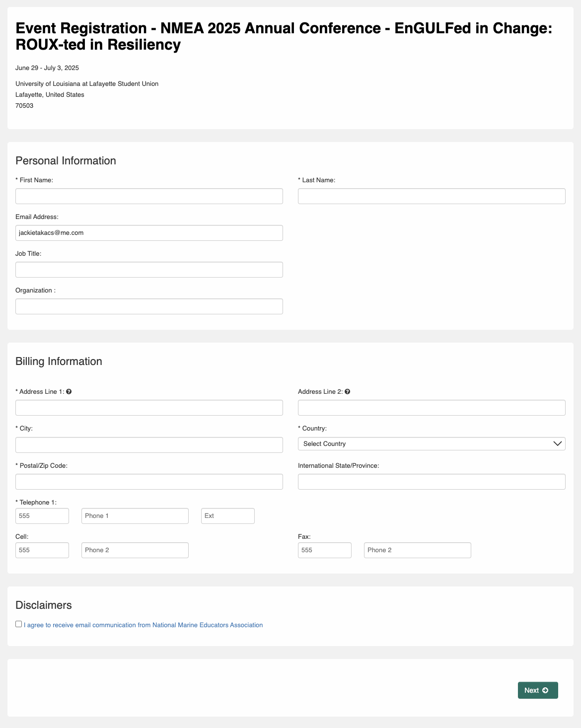Click the Country dropdown chevron arrow
The height and width of the screenshot is (728, 581).
click(558, 443)
